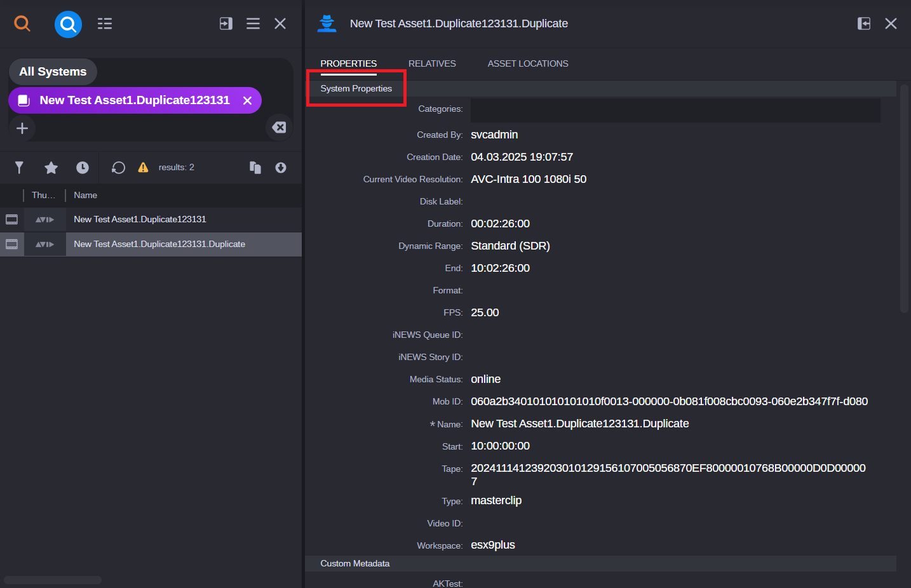The height and width of the screenshot is (588, 911).
Task: Refresh the search results
Action: pos(118,167)
